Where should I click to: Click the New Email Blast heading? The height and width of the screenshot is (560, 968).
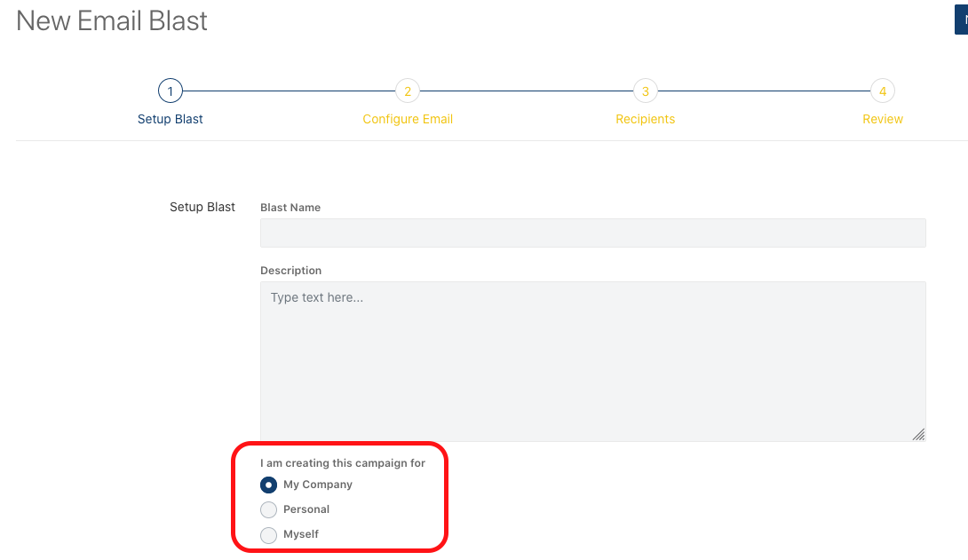[x=112, y=21]
